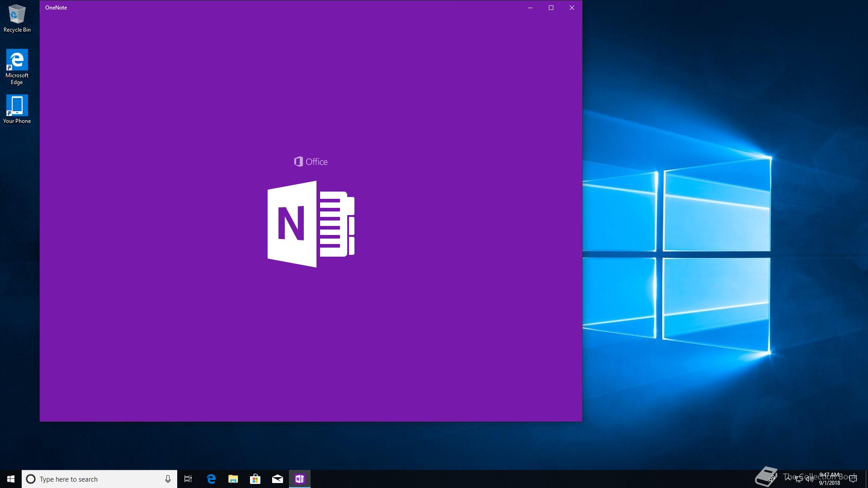Maximize the OneNote window
This screenshot has height=488, width=868.
551,8
